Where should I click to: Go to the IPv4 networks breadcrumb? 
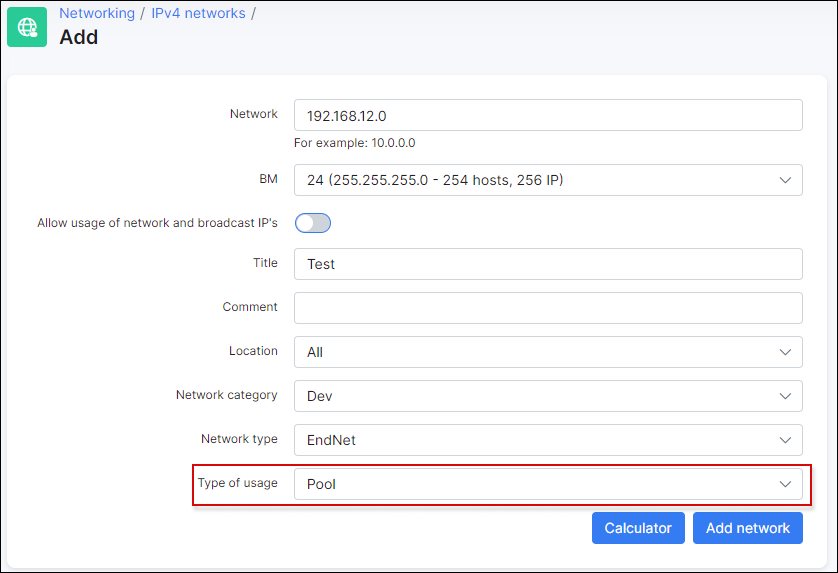click(x=198, y=13)
